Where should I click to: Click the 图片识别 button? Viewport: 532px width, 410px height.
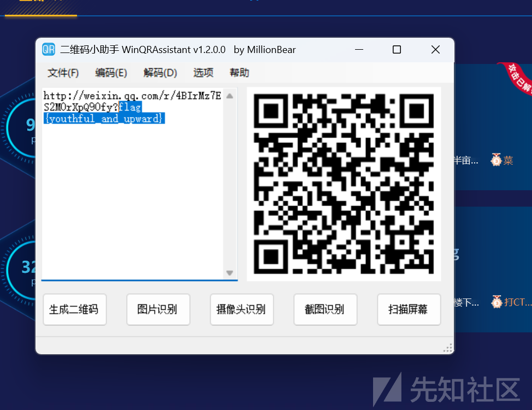point(158,309)
